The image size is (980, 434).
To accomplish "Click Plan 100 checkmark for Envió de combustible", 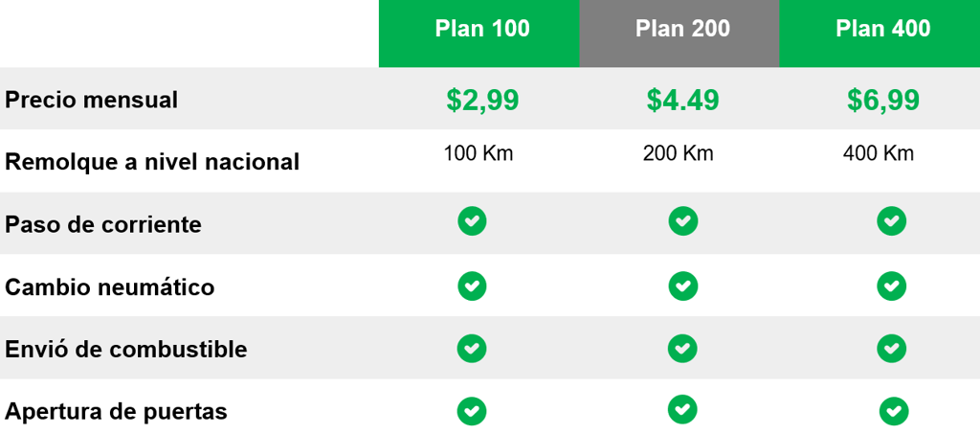I will (x=472, y=347).
